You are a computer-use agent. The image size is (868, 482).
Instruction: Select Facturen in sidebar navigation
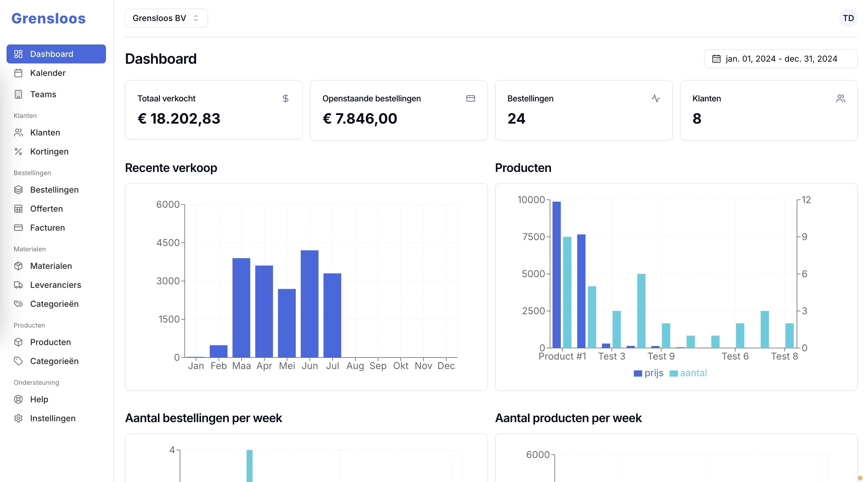(x=47, y=228)
